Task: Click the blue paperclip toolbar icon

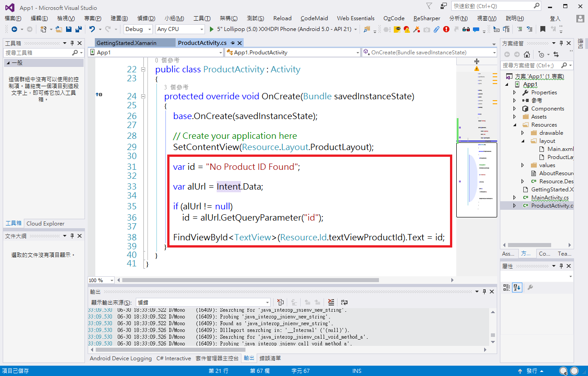Action: pyautogui.click(x=436, y=29)
